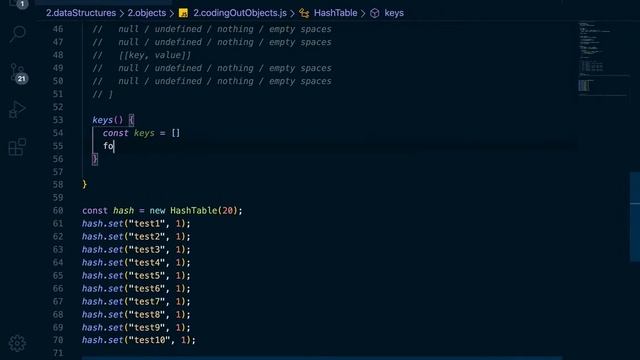Click the yellow closing brace on line 58
Image resolution: width=640 pixels, height=360 pixels.
tap(84, 184)
